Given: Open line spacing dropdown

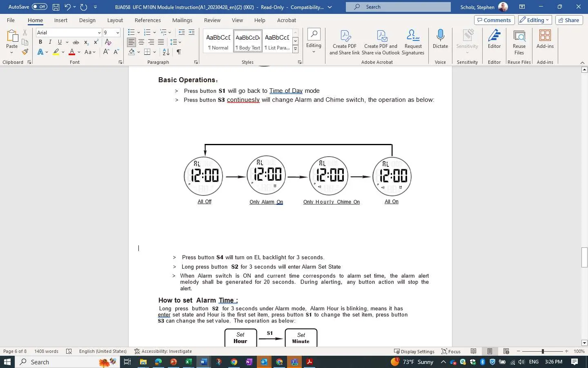Looking at the screenshot, I should pyautogui.click(x=176, y=42).
